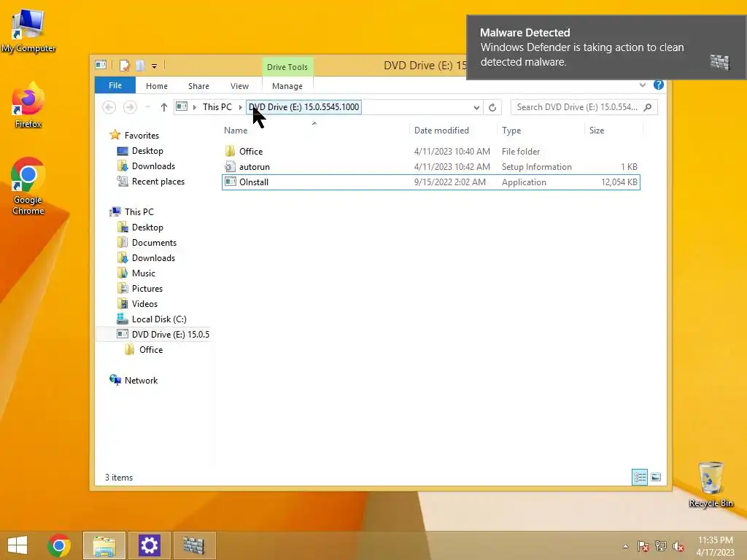This screenshot has width=747, height=560.
Task: Click the Forward navigation arrow
Action: (x=130, y=107)
